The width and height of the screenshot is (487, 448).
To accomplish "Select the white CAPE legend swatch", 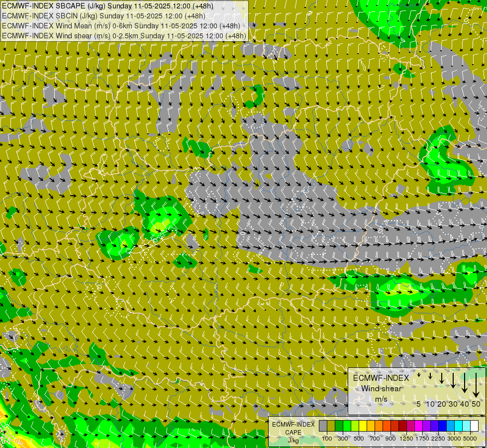I will pos(474,426).
